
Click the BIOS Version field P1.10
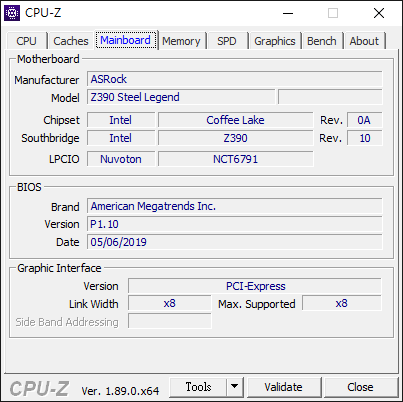(235, 224)
